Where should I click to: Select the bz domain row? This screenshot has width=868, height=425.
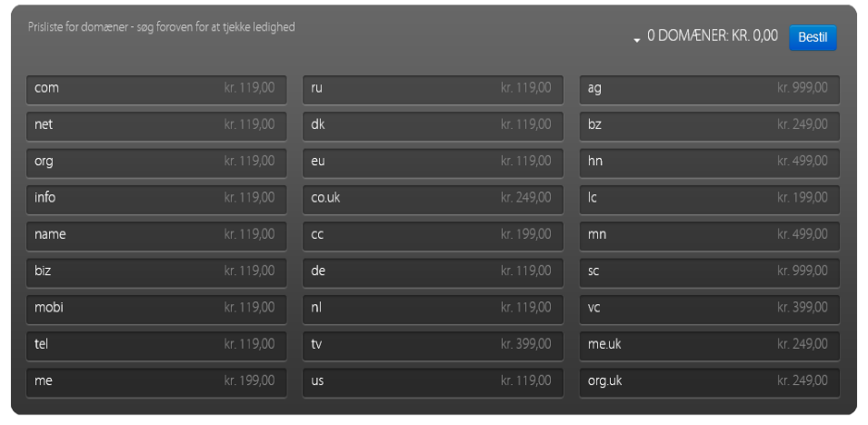pos(710,125)
